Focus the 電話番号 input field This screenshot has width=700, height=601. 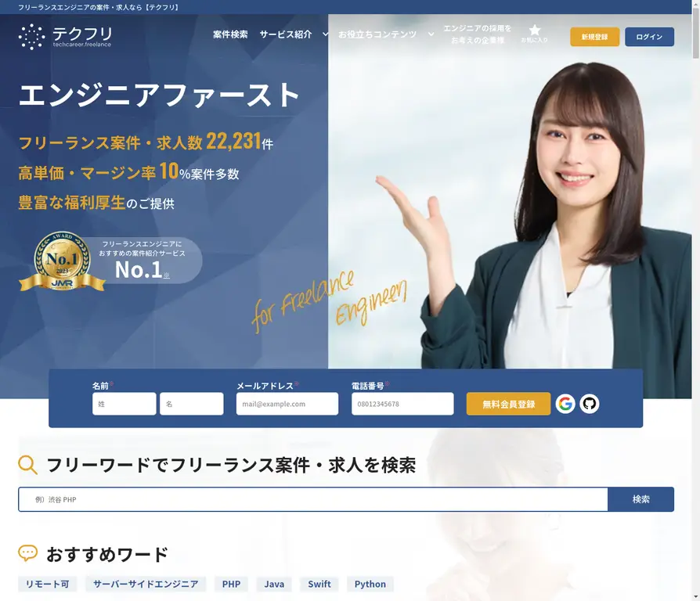click(x=402, y=404)
